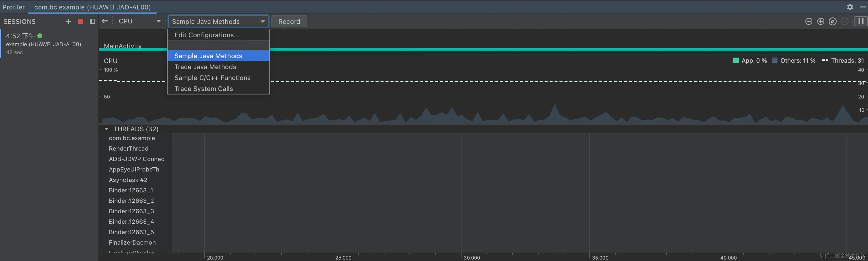Stop the current profiling session

(x=81, y=22)
